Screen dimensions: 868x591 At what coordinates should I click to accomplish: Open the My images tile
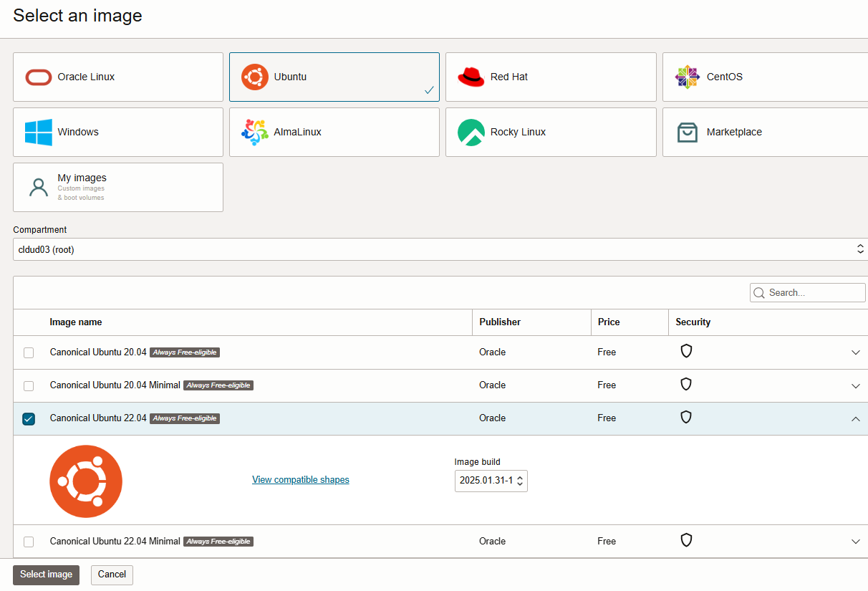pyautogui.click(x=118, y=187)
